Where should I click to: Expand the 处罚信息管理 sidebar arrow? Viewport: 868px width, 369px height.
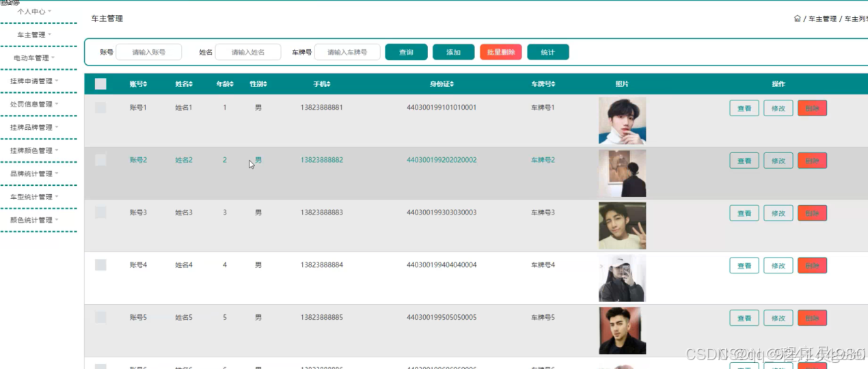click(57, 104)
